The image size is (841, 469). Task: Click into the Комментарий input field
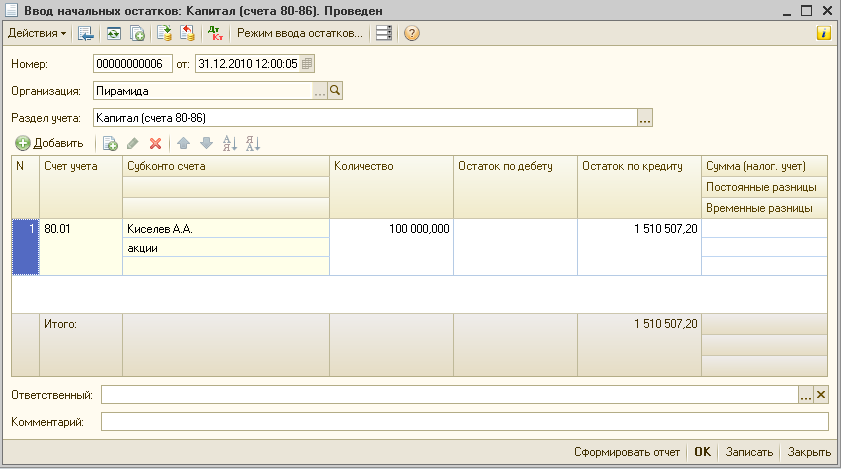pyautogui.click(x=464, y=422)
